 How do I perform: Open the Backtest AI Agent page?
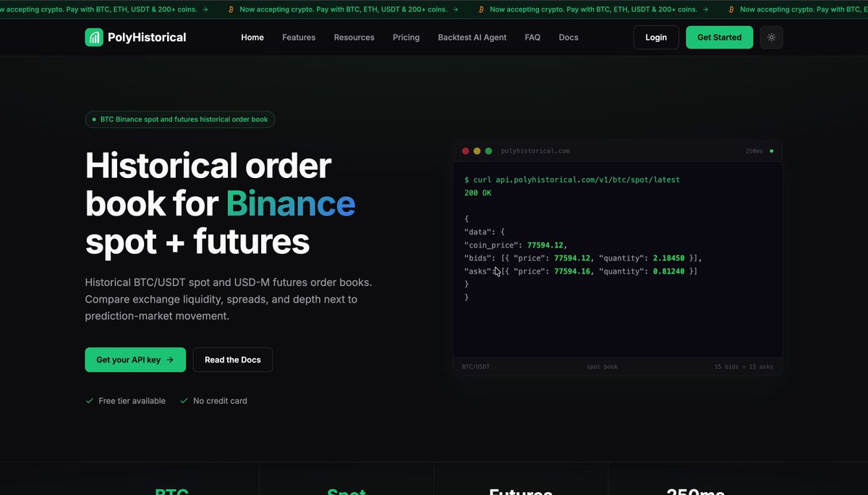pos(472,38)
